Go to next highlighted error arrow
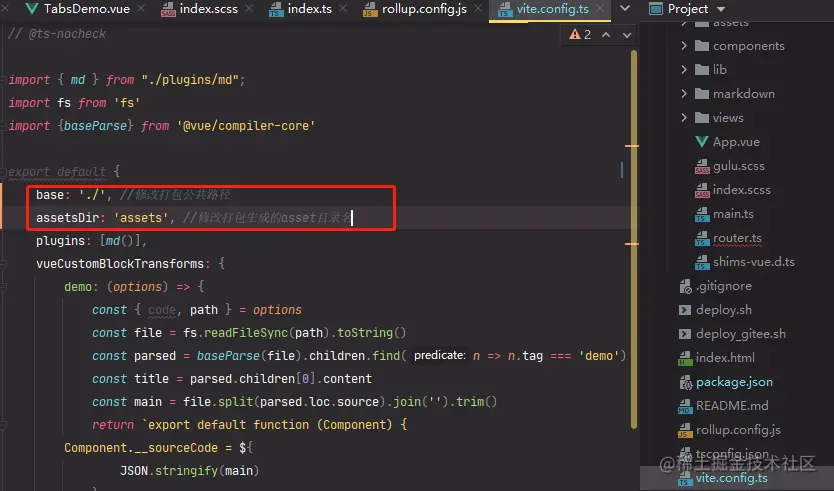Screen dimensions: 834x491 [x=627, y=35]
